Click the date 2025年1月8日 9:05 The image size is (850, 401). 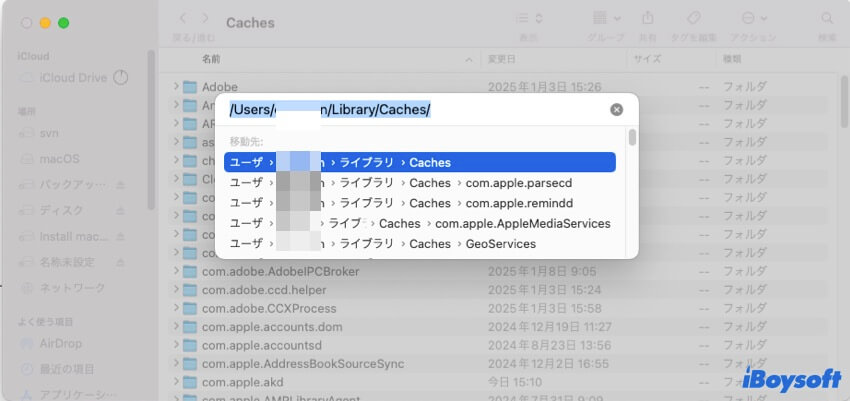(542, 271)
